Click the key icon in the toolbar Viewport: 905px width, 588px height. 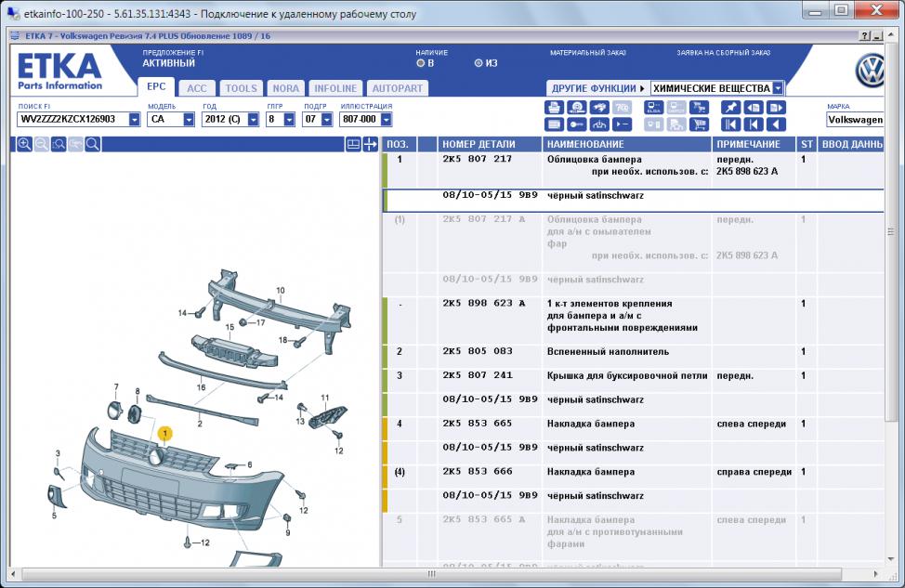pyautogui.click(x=577, y=124)
